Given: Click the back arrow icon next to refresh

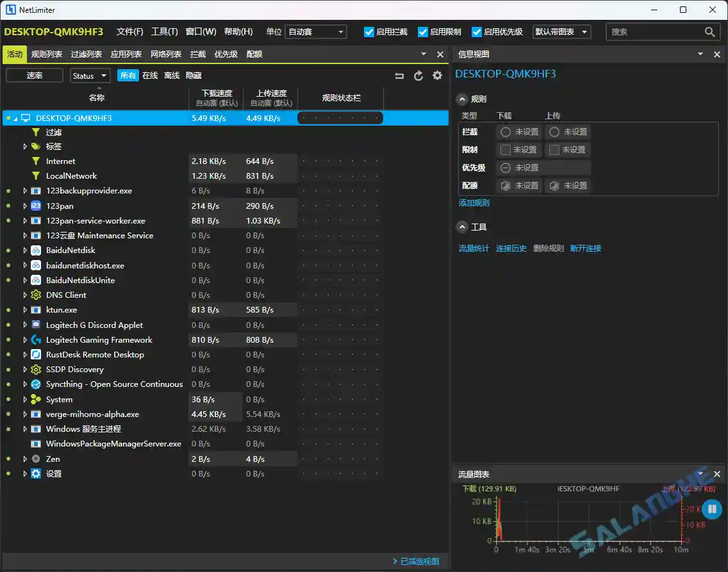Looking at the screenshot, I should [399, 75].
